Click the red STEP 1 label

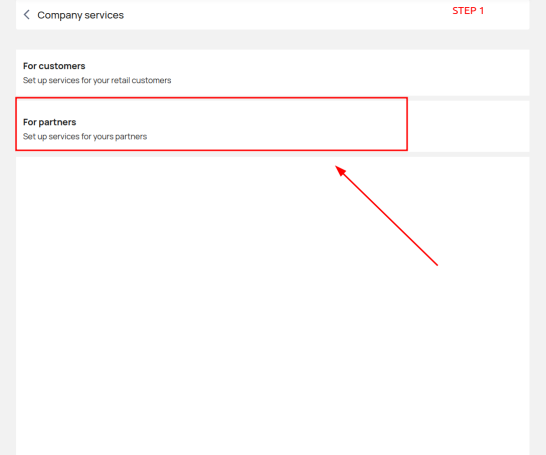pos(468,11)
